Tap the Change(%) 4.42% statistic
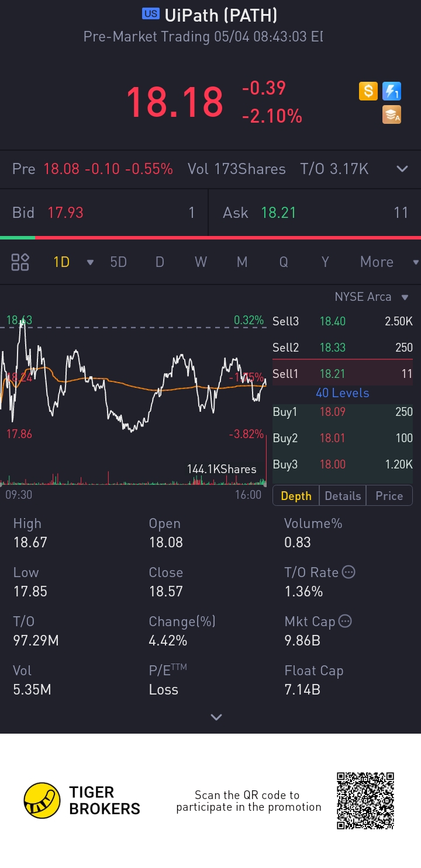Screen dimensions: 421x868 (182, 631)
